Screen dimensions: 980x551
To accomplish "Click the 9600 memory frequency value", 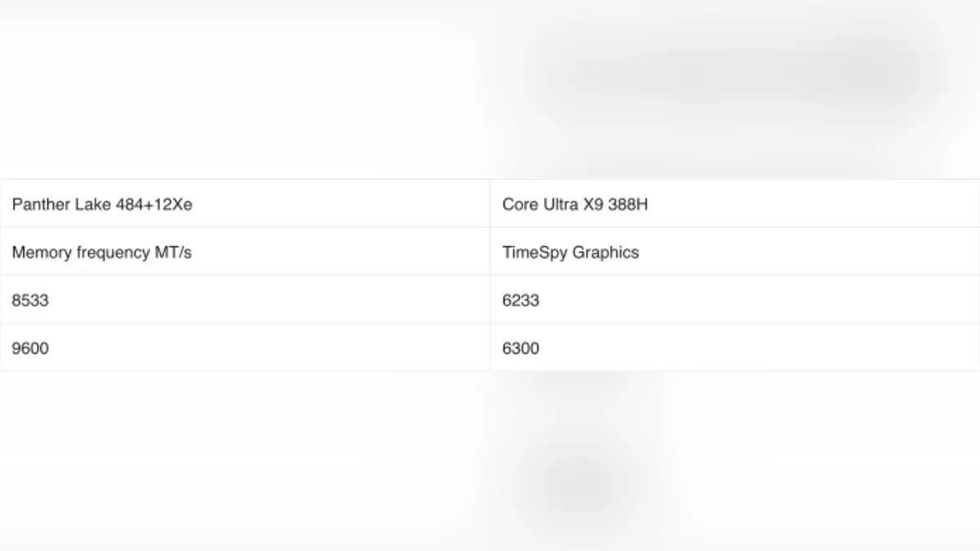I will pos(30,349).
